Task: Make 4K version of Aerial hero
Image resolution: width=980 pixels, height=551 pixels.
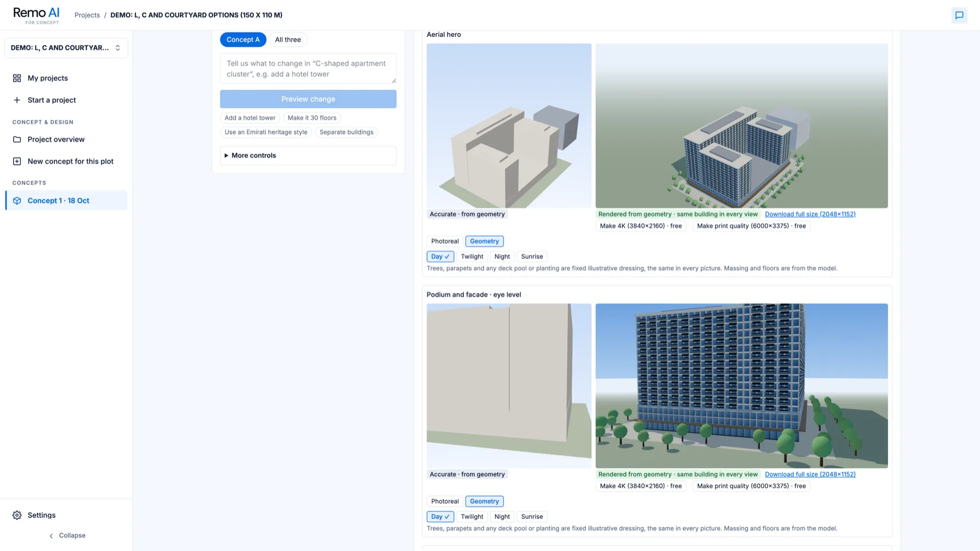Action: (x=641, y=226)
